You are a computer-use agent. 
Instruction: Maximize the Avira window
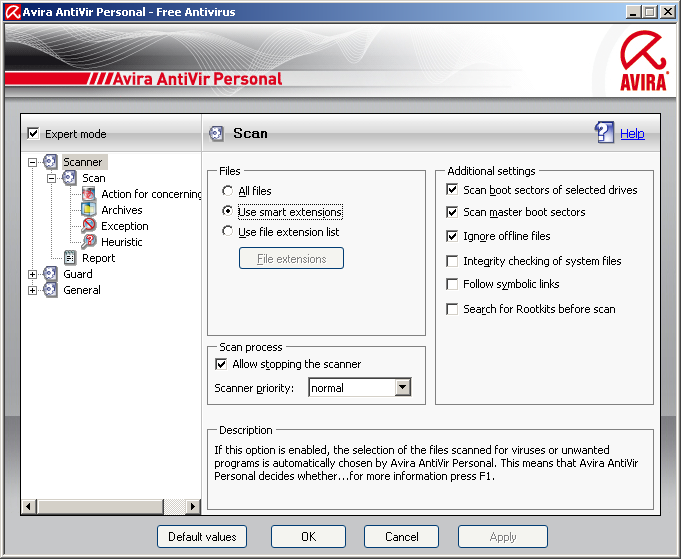(x=649, y=12)
